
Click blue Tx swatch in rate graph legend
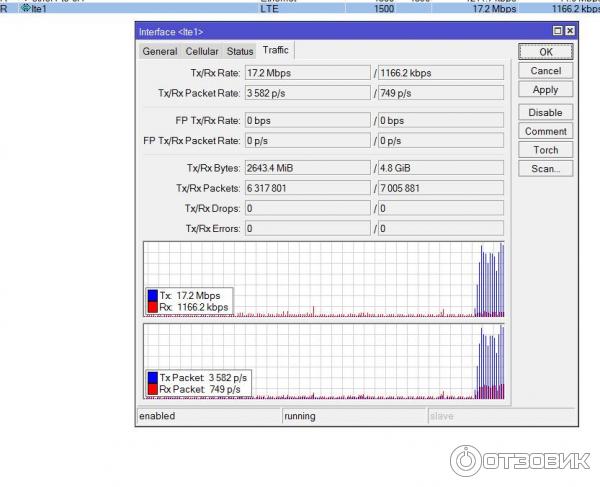[x=153, y=295]
